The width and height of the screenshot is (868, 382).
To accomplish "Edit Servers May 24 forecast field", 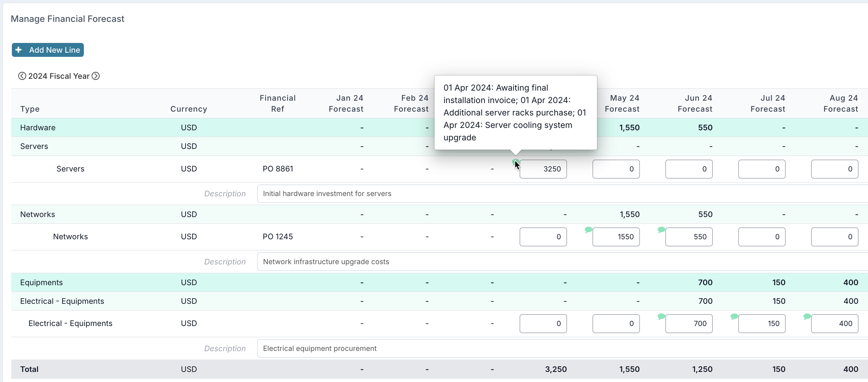I will [x=616, y=169].
